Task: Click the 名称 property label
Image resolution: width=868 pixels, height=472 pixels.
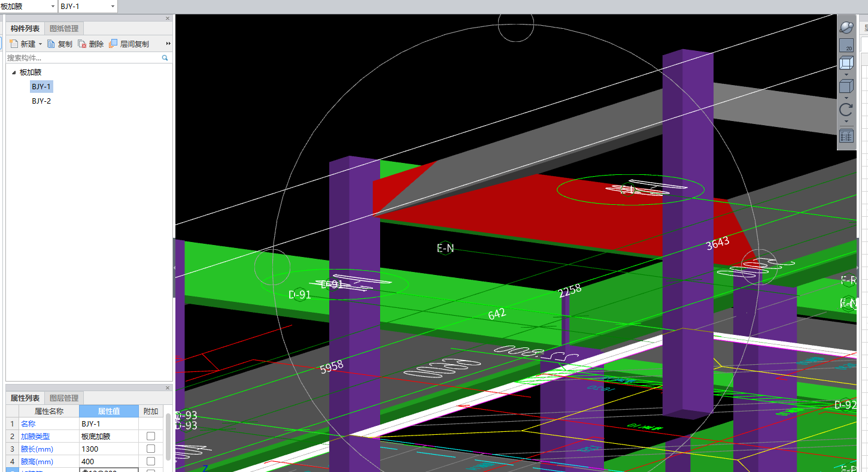Action: pos(28,423)
